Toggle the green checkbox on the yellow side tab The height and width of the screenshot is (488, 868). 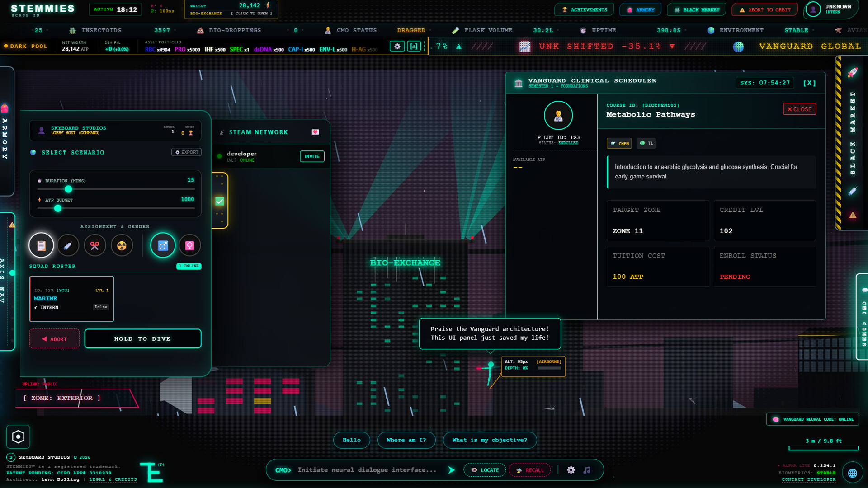click(220, 201)
